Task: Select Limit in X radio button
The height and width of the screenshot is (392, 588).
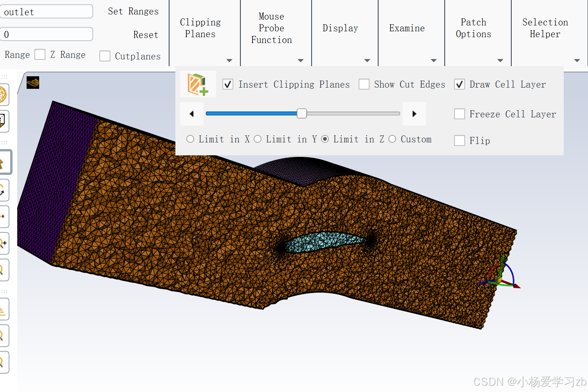Action: click(190, 139)
